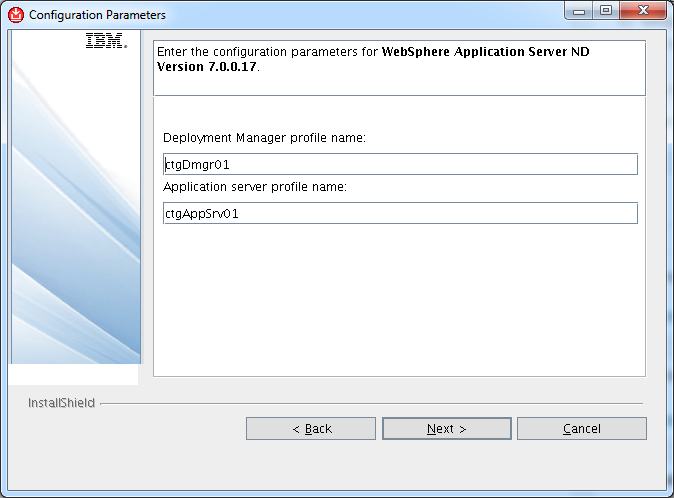Click the red installer icon in title bar
This screenshot has width=674, height=498.
click(16, 15)
